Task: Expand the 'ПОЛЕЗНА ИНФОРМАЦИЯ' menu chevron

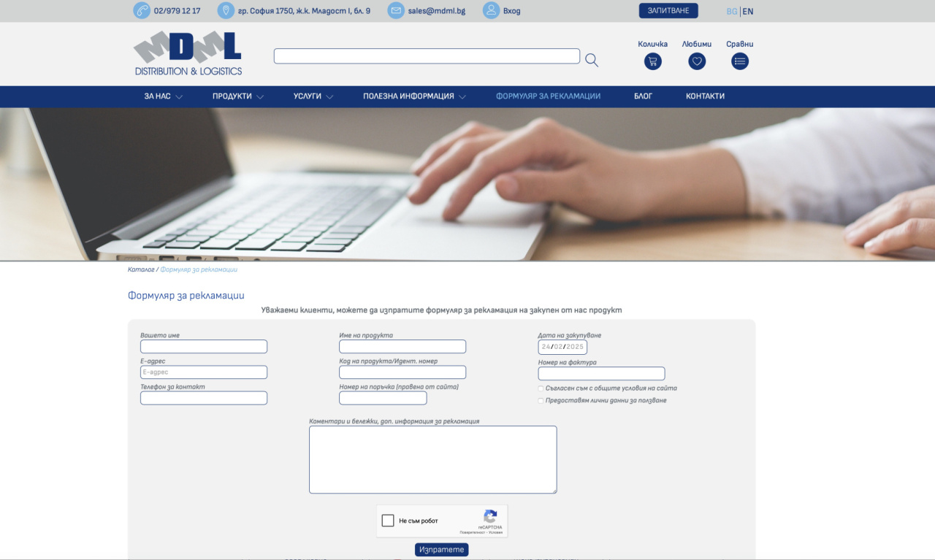Action: [x=462, y=96]
